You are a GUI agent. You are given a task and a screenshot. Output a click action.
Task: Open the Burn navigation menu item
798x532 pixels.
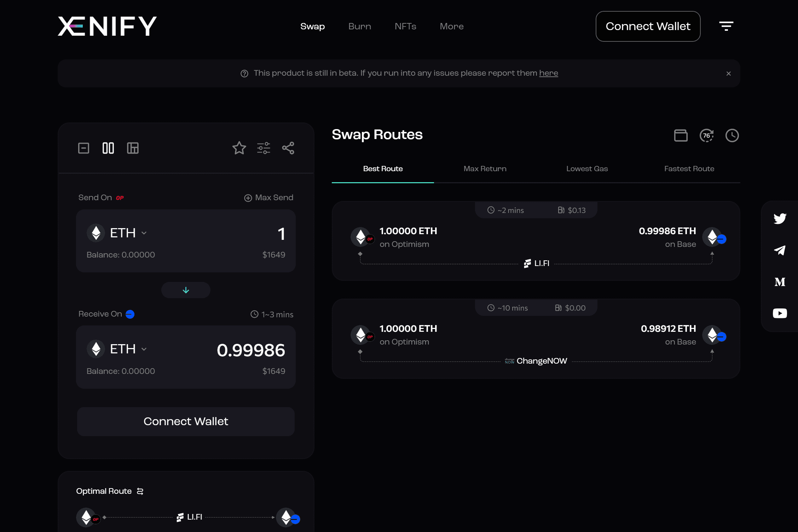pyautogui.click(x=359, y=26)
